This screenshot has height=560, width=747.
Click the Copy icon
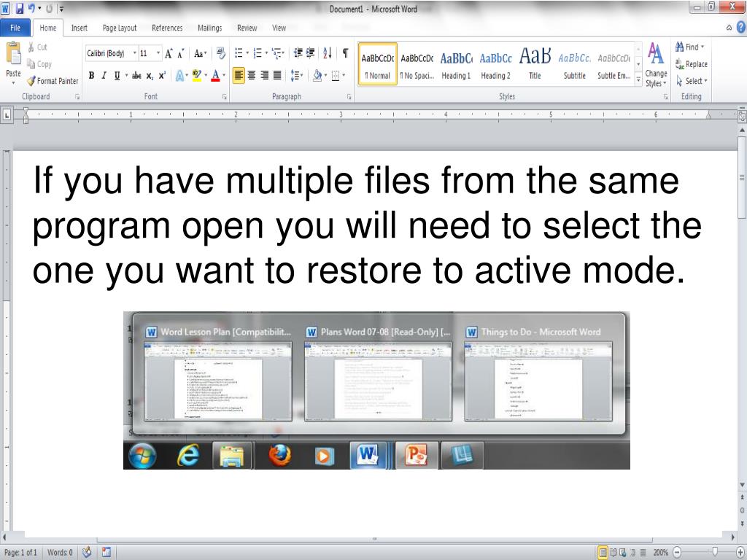31,64
